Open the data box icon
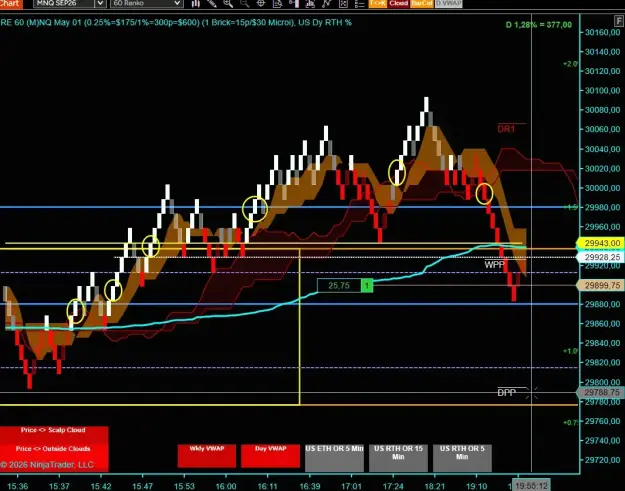Image resolution: width=625 pixels, height=491 pixels. pyautogui.click(x=277, y=4)
